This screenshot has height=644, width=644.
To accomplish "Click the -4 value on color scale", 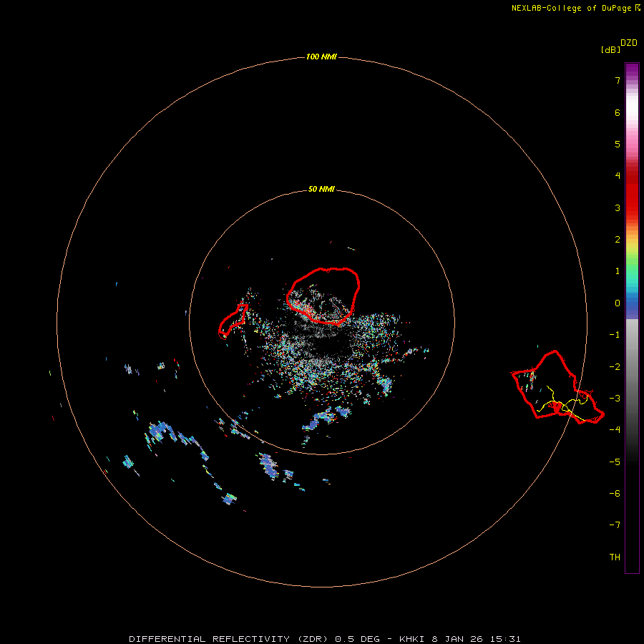I will (615, 429).
